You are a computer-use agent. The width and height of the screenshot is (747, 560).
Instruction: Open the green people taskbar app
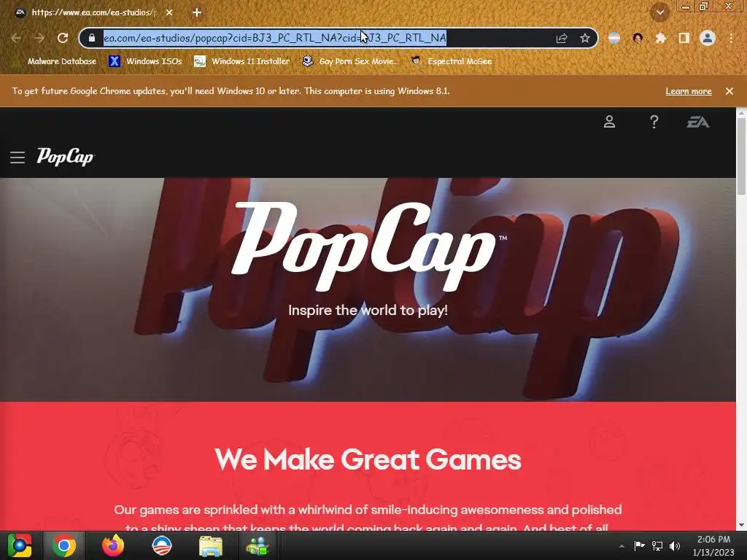click(258, 546)
